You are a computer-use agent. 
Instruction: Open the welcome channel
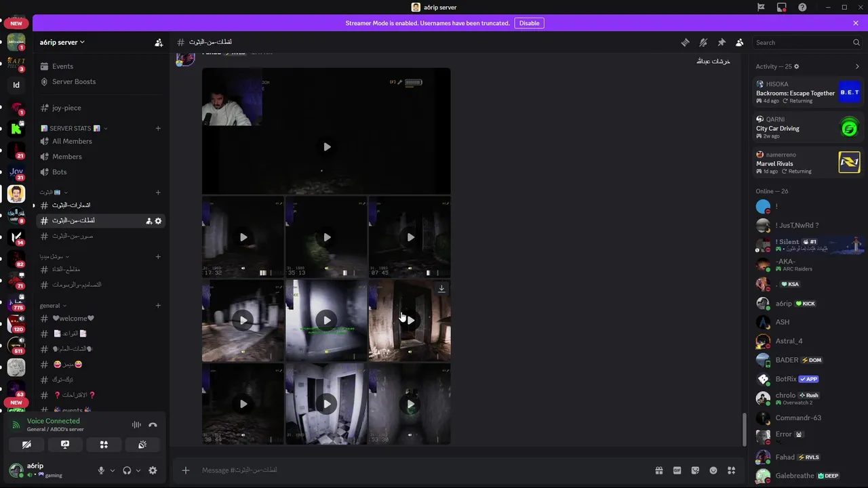click(100, 319)
